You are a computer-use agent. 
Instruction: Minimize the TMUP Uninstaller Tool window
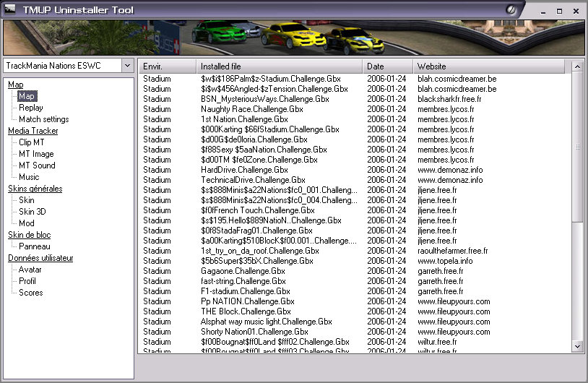click(542, 12)
